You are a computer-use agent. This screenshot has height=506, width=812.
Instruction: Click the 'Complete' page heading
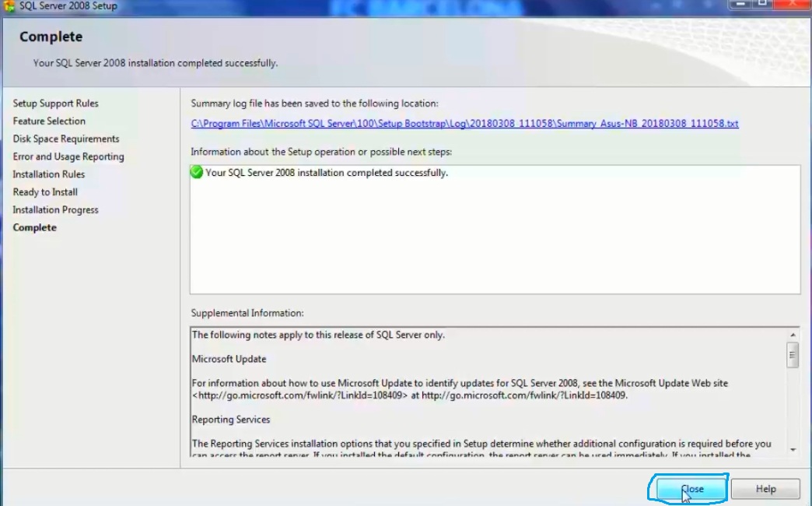point(51,37)
